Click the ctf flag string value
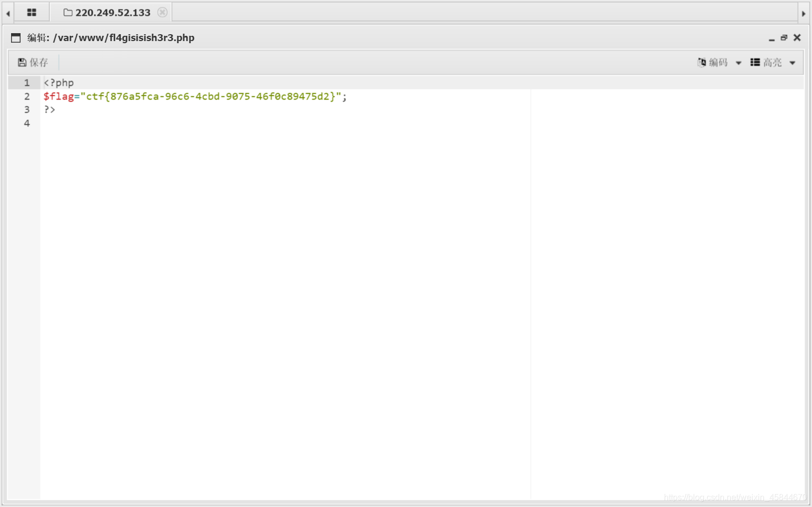Image resolution: width=812 pixels, height=507 pixels. pyautogui.click(x=211, y=96)
